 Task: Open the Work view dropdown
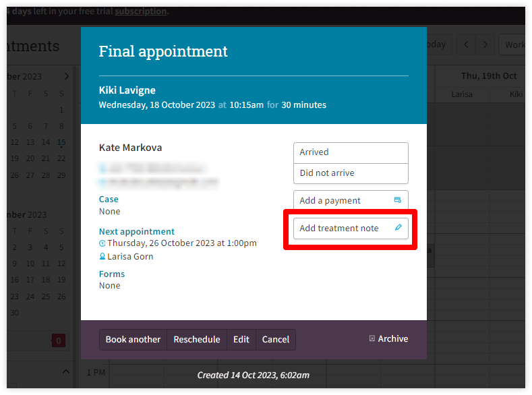point(513,44)
